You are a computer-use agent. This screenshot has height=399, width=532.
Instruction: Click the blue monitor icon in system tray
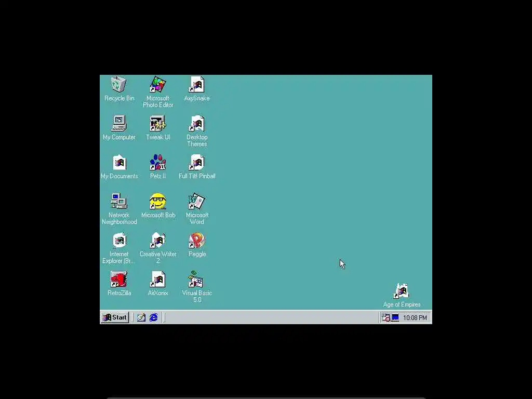[x=395, y=317]
